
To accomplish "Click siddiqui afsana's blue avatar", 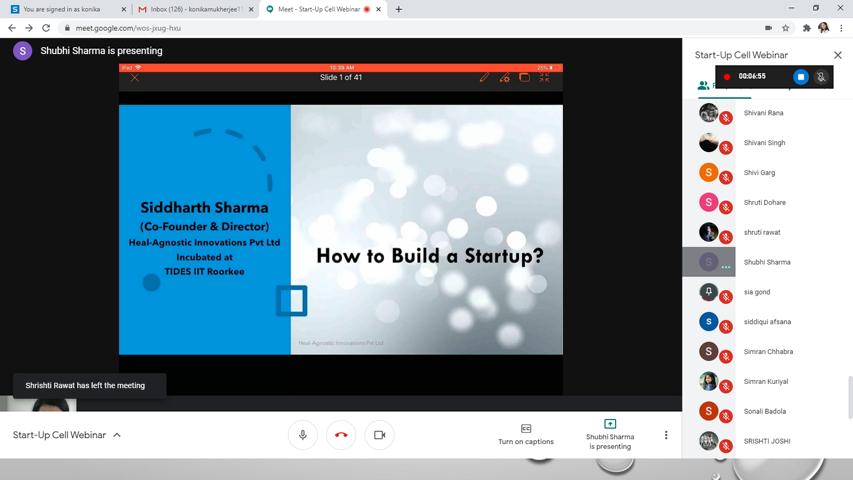I will coord(708,322).
